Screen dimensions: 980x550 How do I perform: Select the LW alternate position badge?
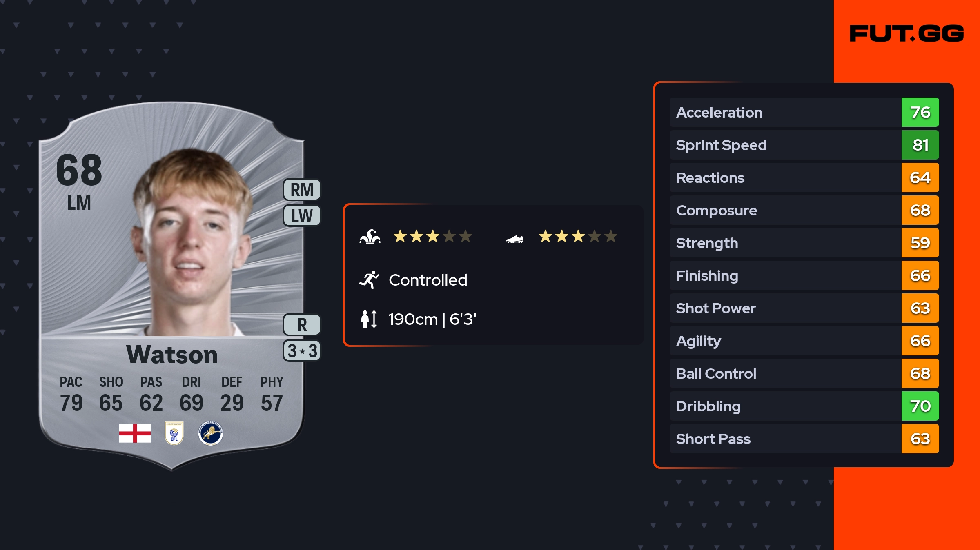click(302, 215)
